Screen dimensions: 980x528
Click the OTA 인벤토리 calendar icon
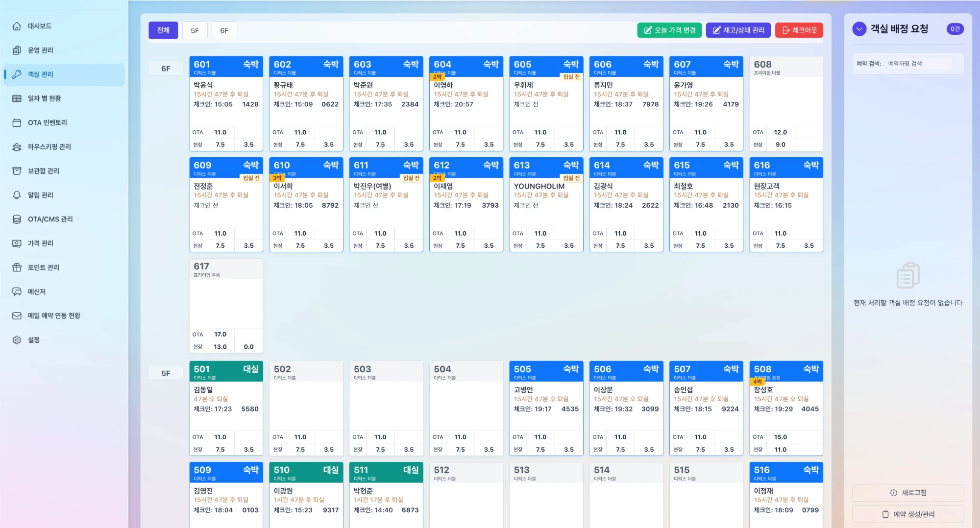click(x=17, y=122)
